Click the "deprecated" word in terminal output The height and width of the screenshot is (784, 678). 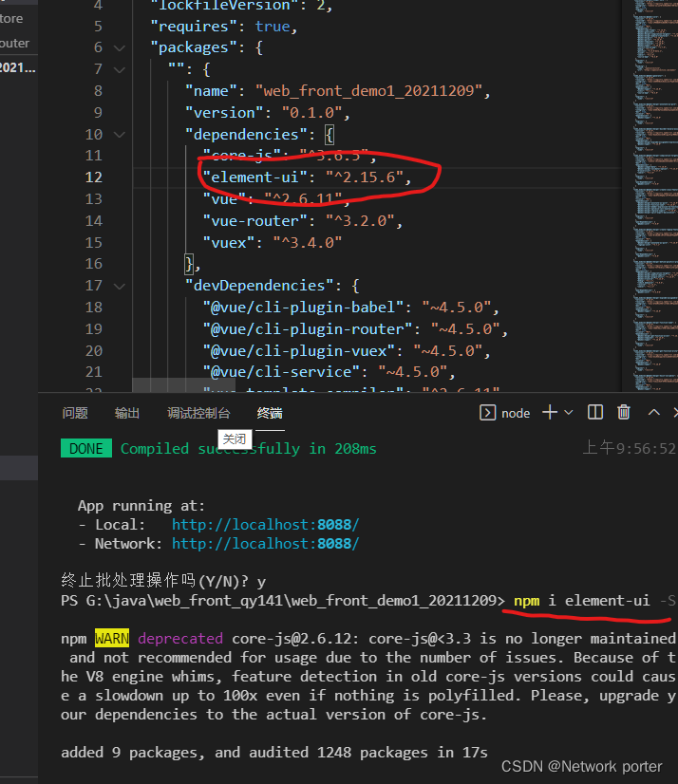pyautogui.click(x=180, y=639)
